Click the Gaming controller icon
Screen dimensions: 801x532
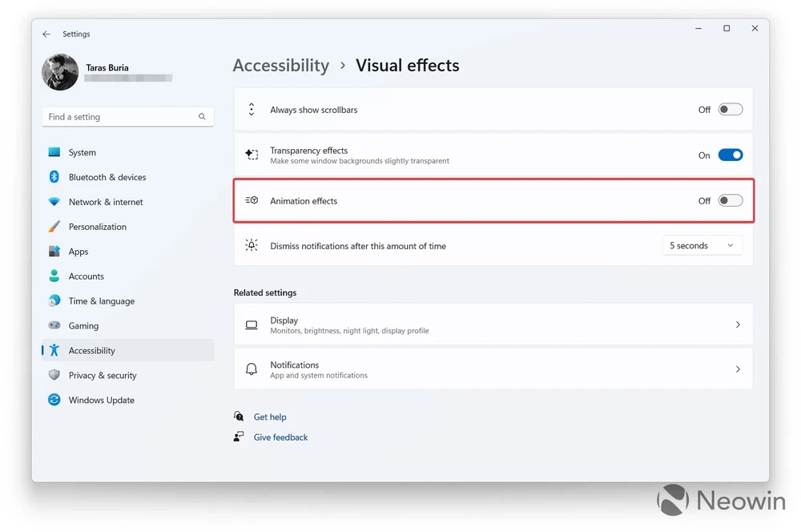(54, 326)
